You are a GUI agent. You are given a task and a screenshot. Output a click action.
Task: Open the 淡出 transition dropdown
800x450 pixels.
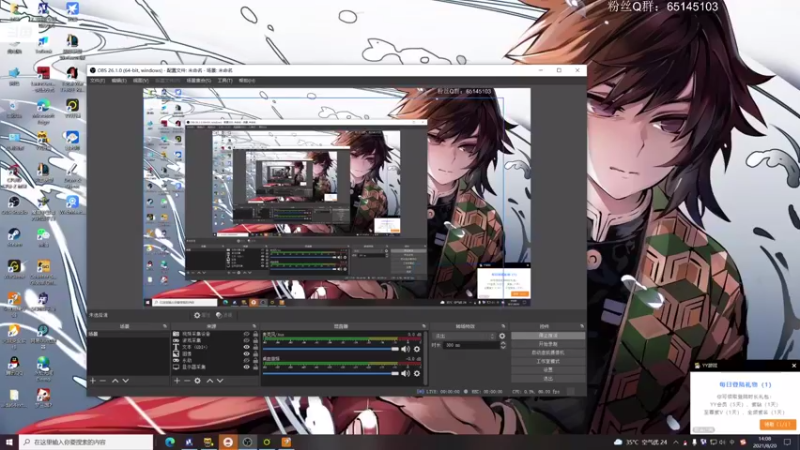464,336
